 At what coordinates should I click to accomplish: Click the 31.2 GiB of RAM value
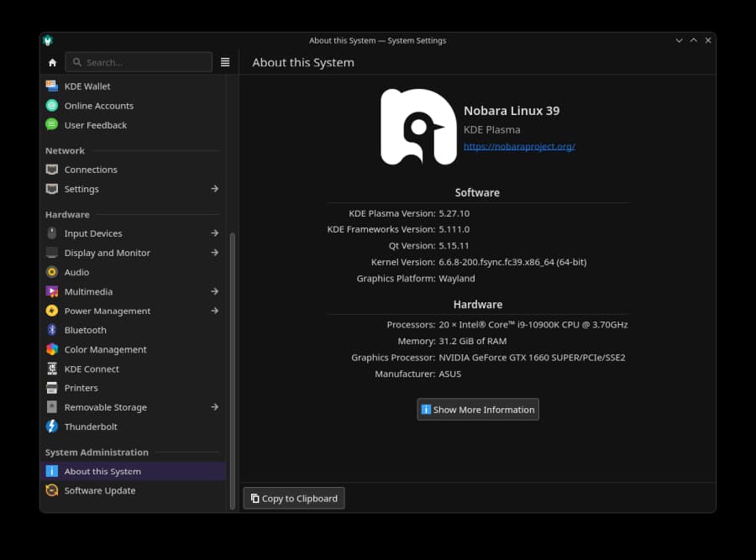click(472, 341)
